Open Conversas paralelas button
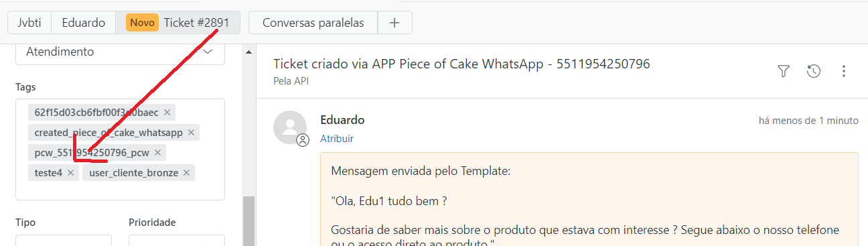The width and height of the screenshot is (868, 246). 313,22
